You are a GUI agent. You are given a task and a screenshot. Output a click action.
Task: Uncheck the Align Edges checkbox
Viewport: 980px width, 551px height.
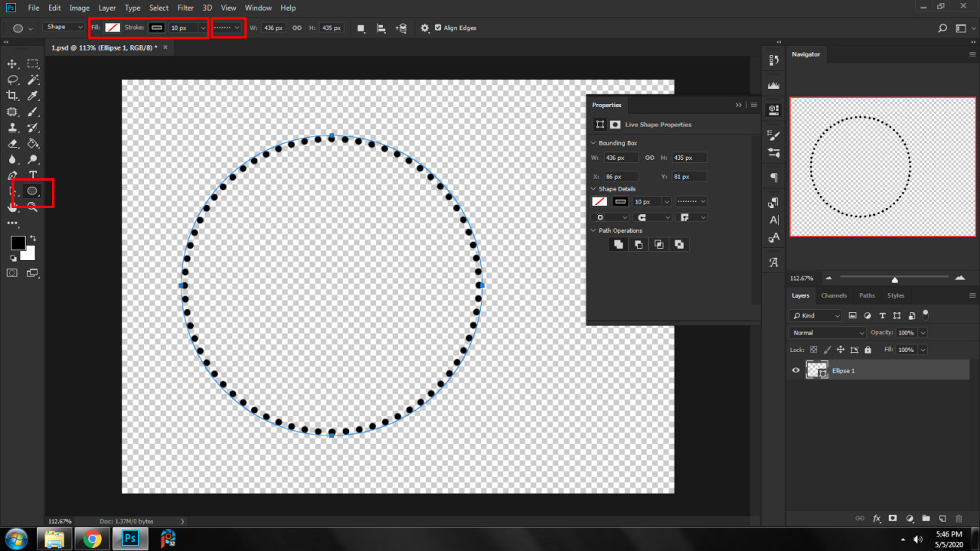(438, 28)
